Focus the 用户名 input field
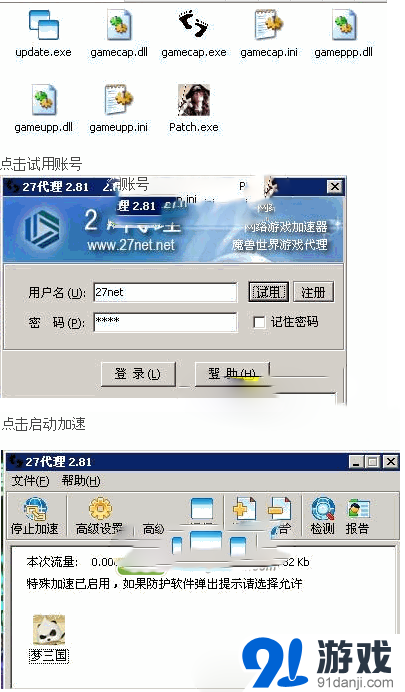Image resolution: width=405 pixels, height=692 pixels. tap(165, 292)
